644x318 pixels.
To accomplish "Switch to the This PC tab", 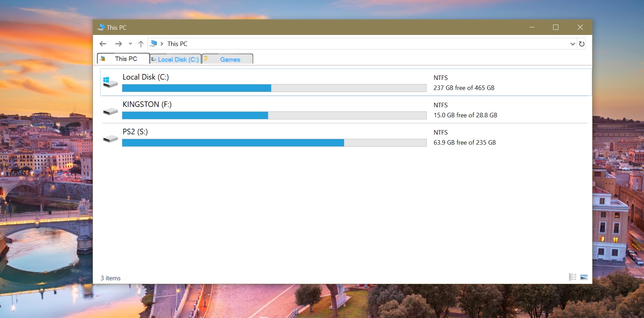I will pyautogui.click(x=123, y=59).
